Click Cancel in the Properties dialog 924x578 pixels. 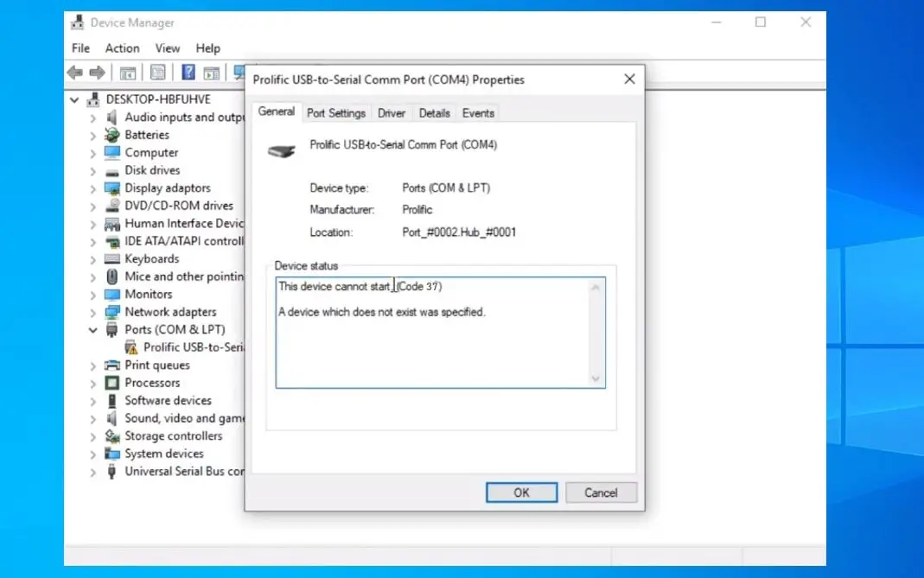tap(601, 492)
